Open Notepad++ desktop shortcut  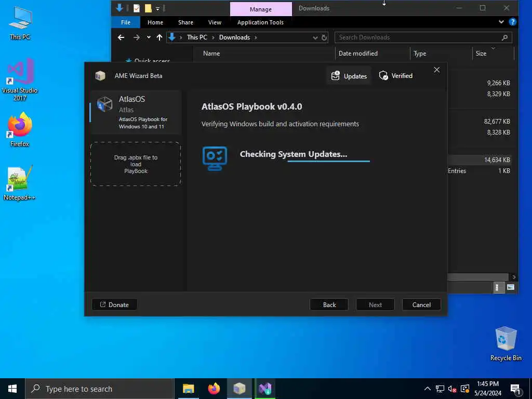tap(20, 183)
